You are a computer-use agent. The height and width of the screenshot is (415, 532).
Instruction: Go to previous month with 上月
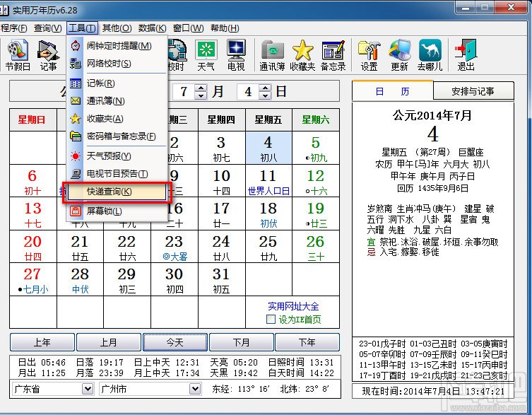[x=109, y=342]
